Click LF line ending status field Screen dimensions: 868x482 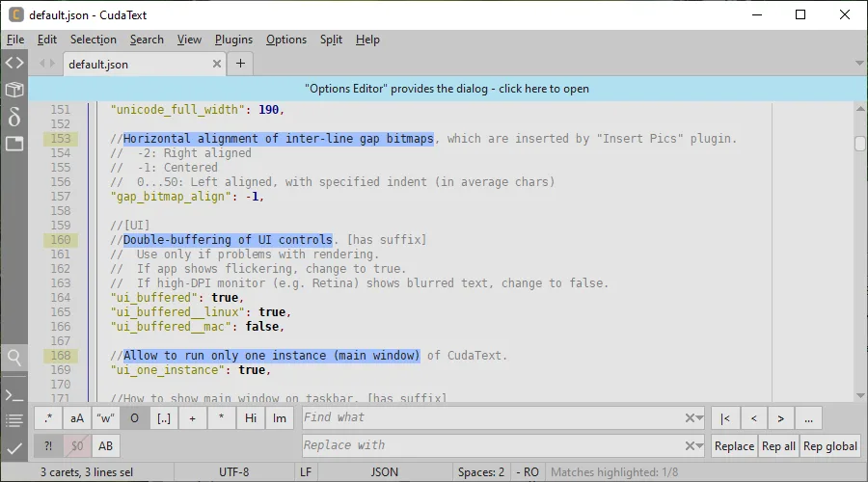tap(306, 472)
